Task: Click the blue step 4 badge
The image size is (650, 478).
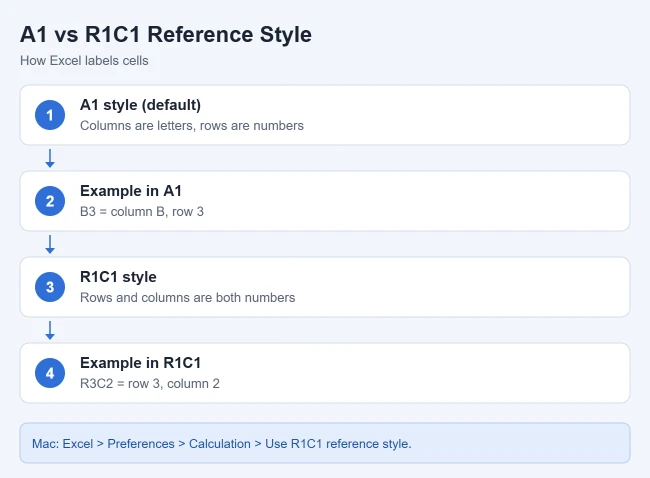Action: click(x=50, y=373)
